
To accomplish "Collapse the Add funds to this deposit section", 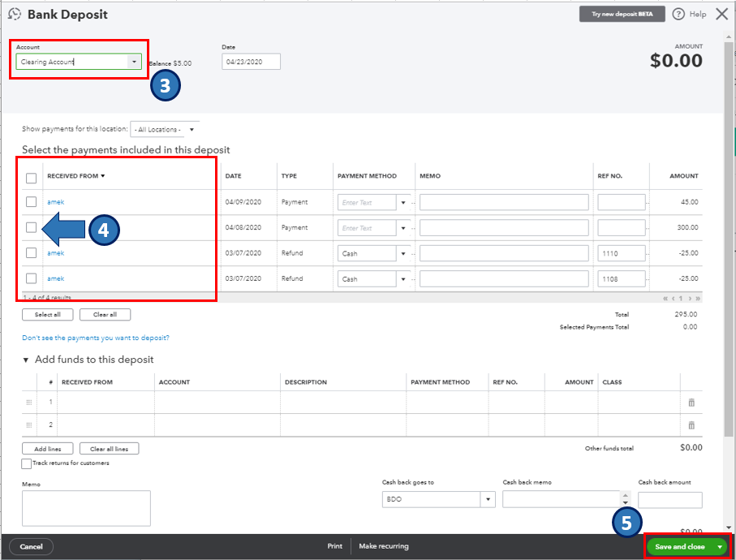I will (x=26, y=360).
